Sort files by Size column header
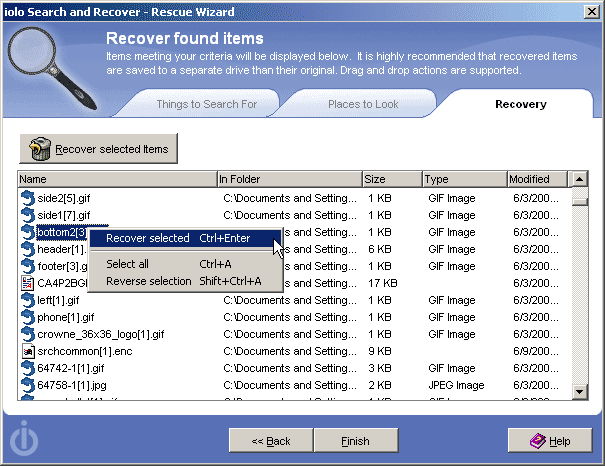Screen dimensions: 605x466 pos(391,179)
